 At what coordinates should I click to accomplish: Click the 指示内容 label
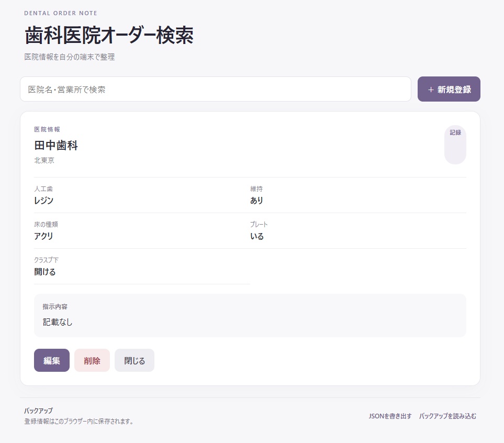[55, 307]
